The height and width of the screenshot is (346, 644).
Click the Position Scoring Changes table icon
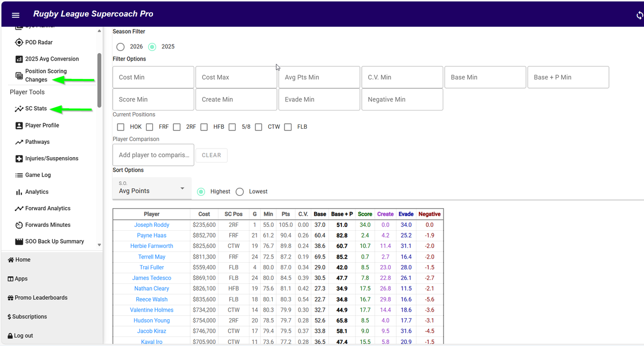coord(19,76)
